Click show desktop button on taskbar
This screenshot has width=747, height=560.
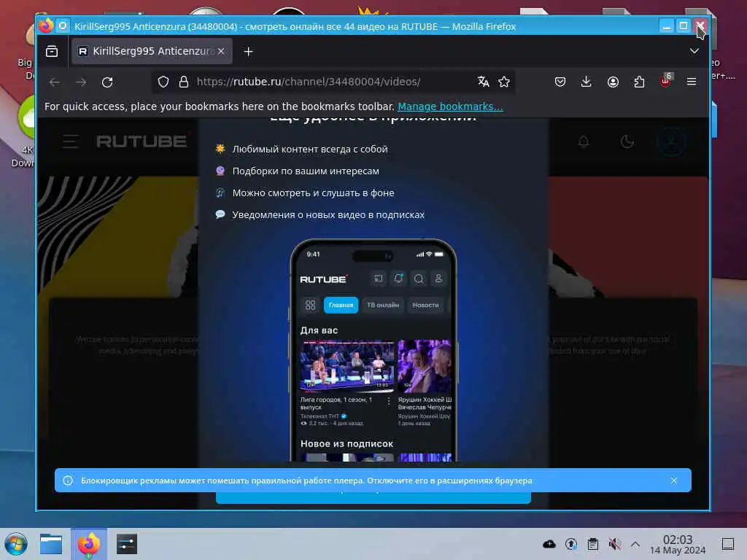pyautogui.click(x=728, y=544)
